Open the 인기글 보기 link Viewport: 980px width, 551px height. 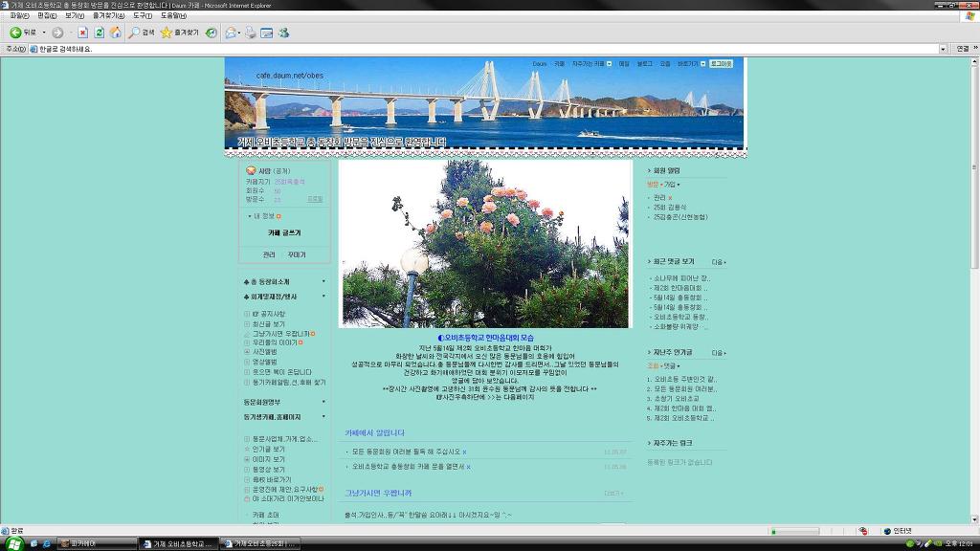269,450
